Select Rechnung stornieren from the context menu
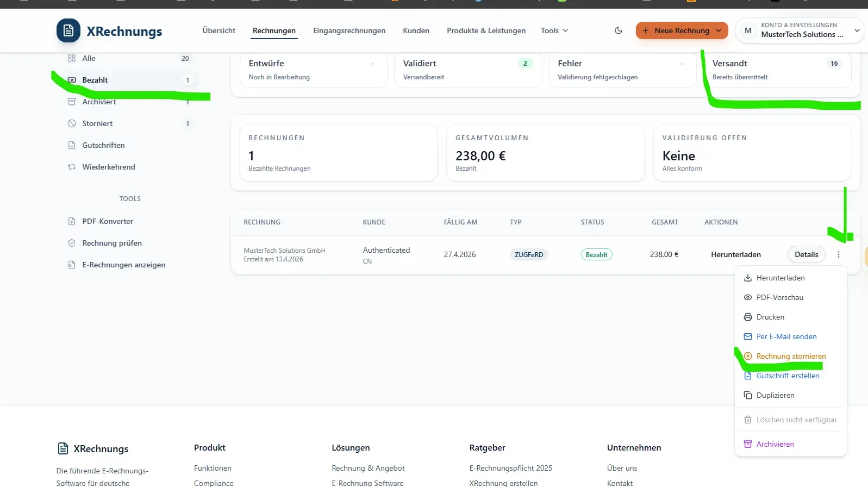This screenshot has height=487, width=868. [791, 356]
